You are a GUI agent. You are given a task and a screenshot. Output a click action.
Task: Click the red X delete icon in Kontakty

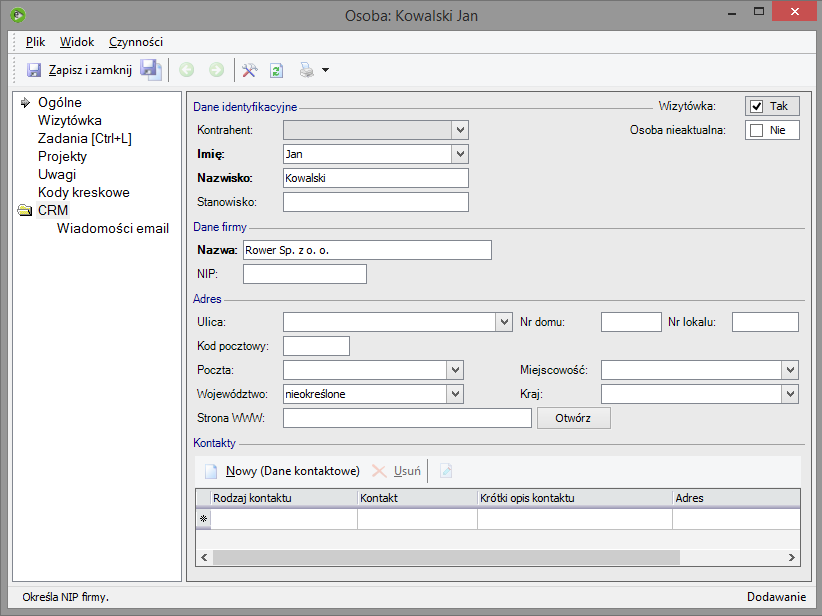point(379,471)
